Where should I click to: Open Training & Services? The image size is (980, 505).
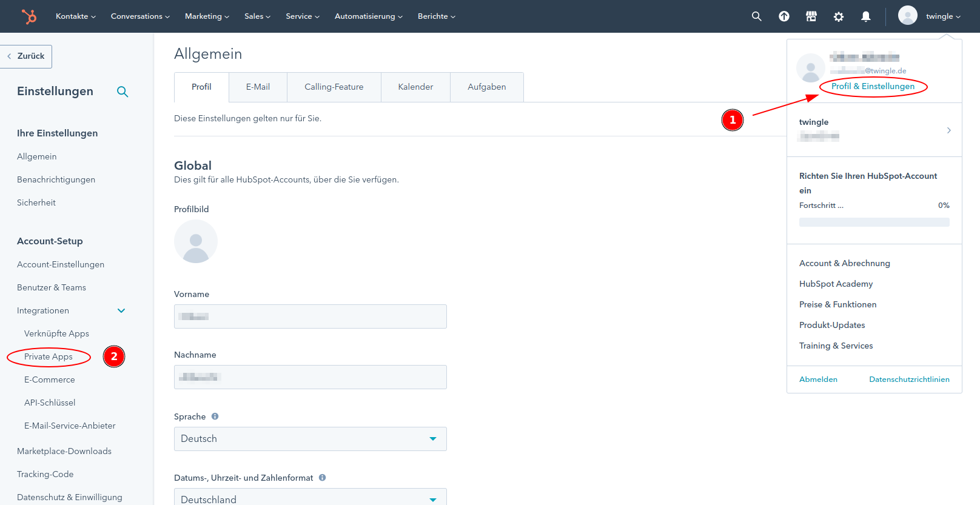click(836, 346)
